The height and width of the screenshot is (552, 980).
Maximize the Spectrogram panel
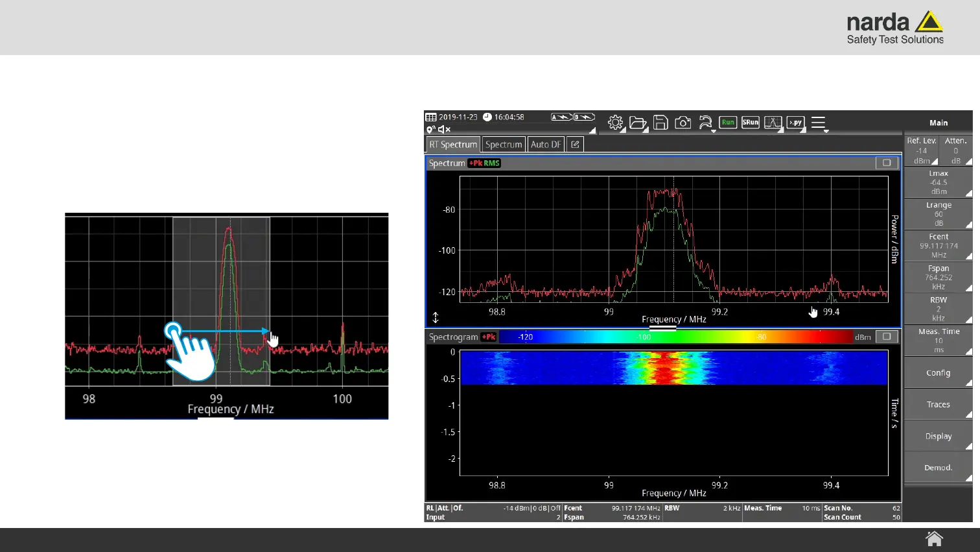click(x=887, y=337)
